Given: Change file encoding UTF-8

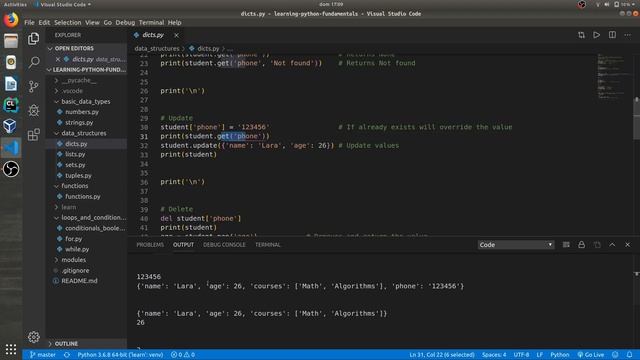Looking at the screenshot, I should click(x=521, y=355).
